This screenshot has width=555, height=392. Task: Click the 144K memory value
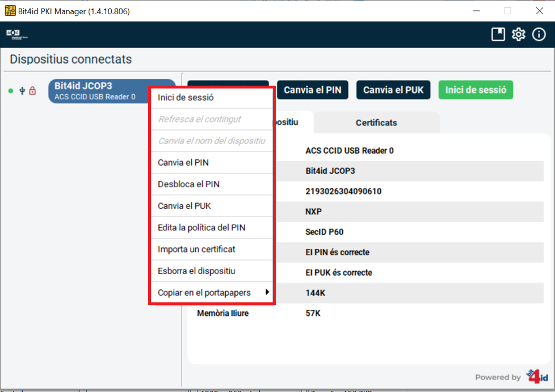pyautogui.click(x=315, y=293)
